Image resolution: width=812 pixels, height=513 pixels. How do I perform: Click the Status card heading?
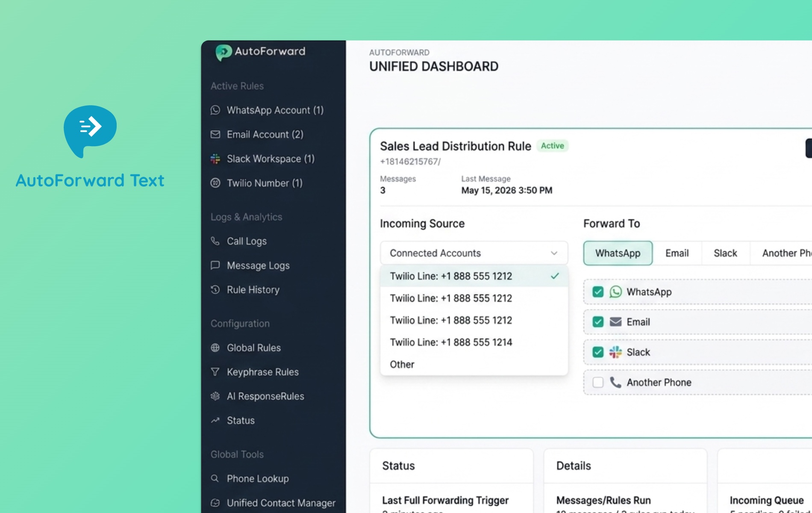pos(398,466)
